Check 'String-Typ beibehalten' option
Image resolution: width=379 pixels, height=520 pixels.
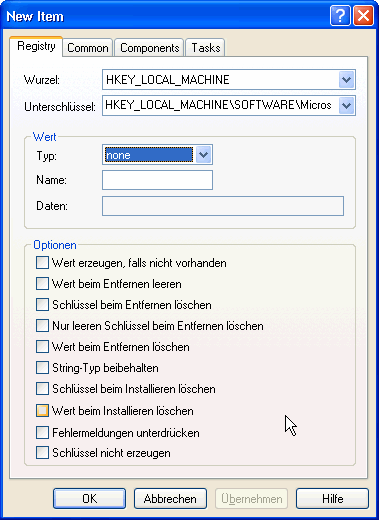coord(42,368)
